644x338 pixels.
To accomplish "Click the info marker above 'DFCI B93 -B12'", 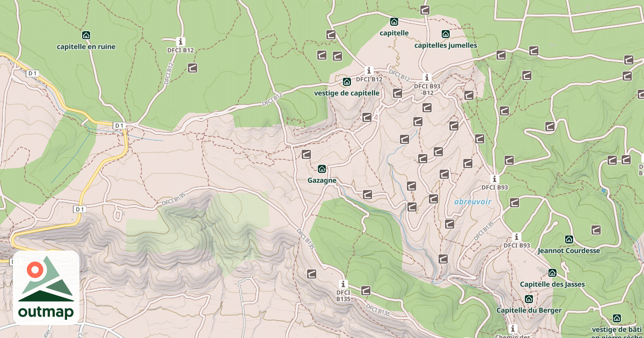I will pyautogui.click(x=427, y=78).
